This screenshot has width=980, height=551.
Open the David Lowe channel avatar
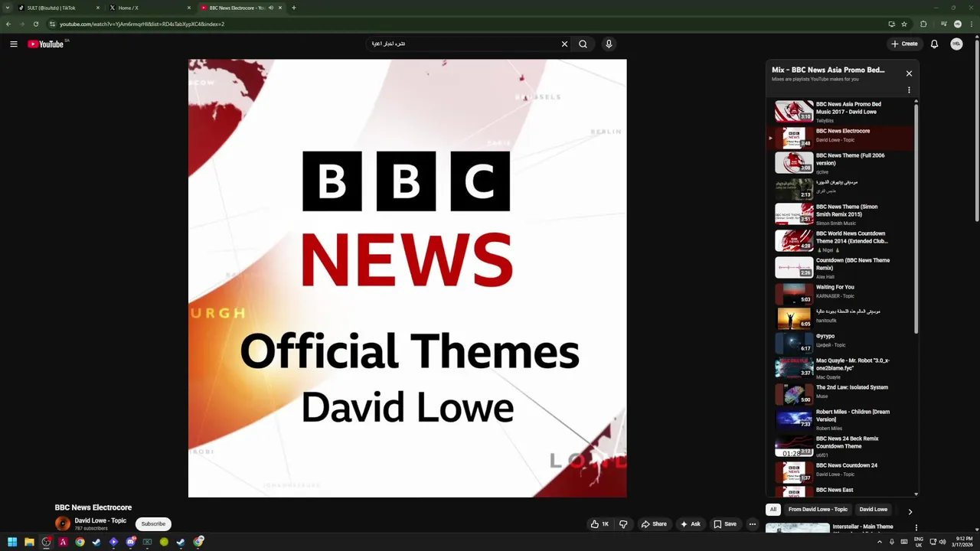click(63, 523)
